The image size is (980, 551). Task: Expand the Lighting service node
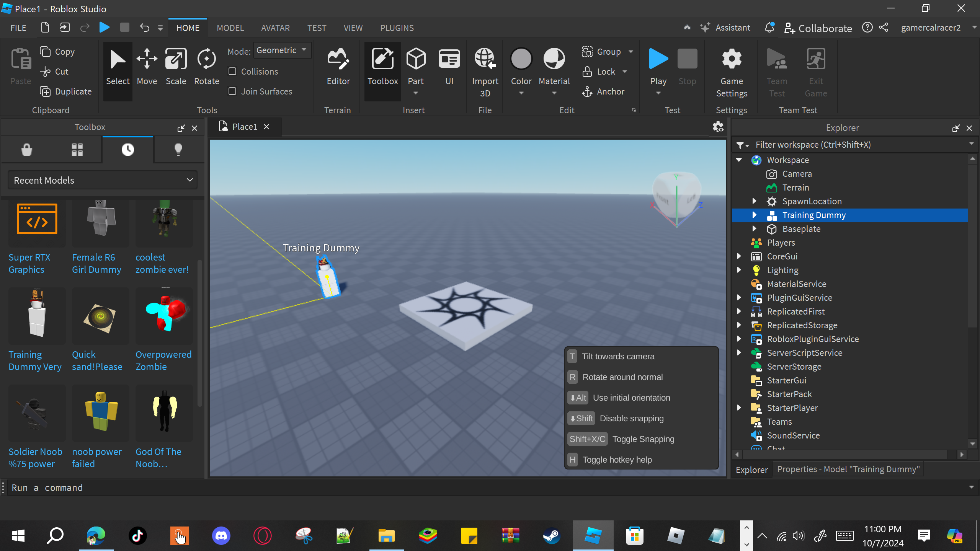[x=739, y=270]
